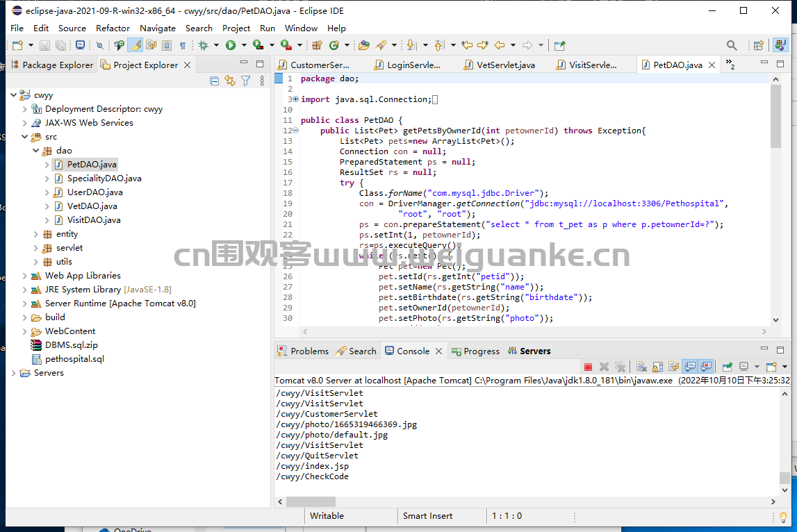
Task: Open Project Explorer View Menu dots
Action: click(x=262, y=81)
